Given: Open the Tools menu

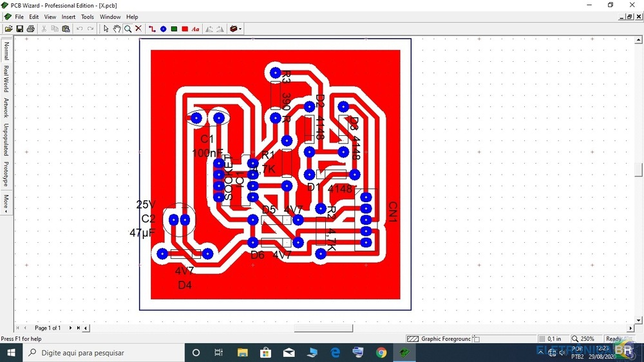Looking at the screenshot, I should (87, 17).
